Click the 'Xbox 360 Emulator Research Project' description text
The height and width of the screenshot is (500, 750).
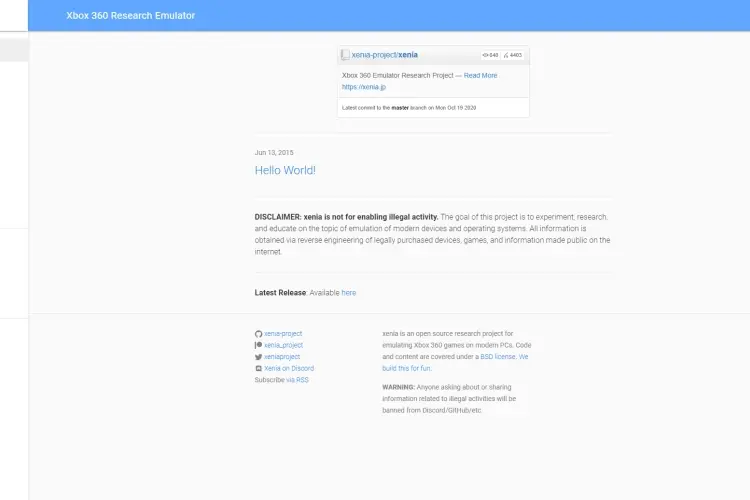coord(397,76)
